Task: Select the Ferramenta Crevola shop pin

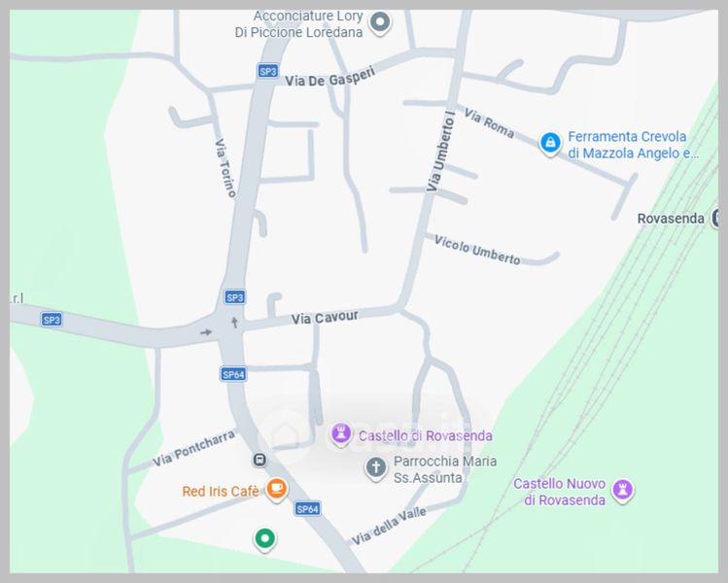Action: (550, 143)
